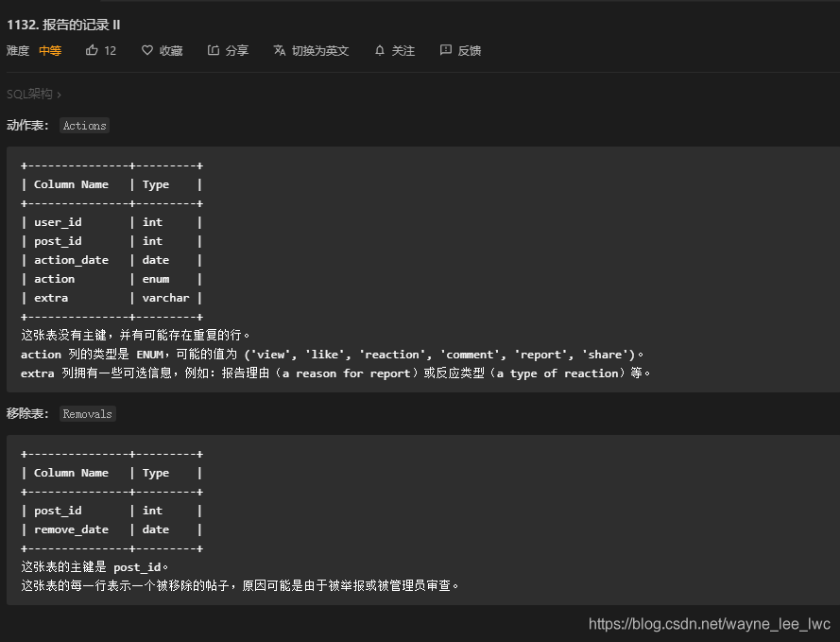Click the 移除表 heading label
The width and height of the screenshot is (840, 642).
(27, 414)
